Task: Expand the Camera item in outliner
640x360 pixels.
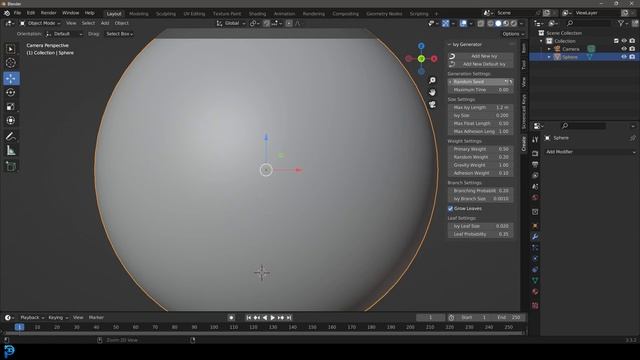Action: (x=549, y=49)
